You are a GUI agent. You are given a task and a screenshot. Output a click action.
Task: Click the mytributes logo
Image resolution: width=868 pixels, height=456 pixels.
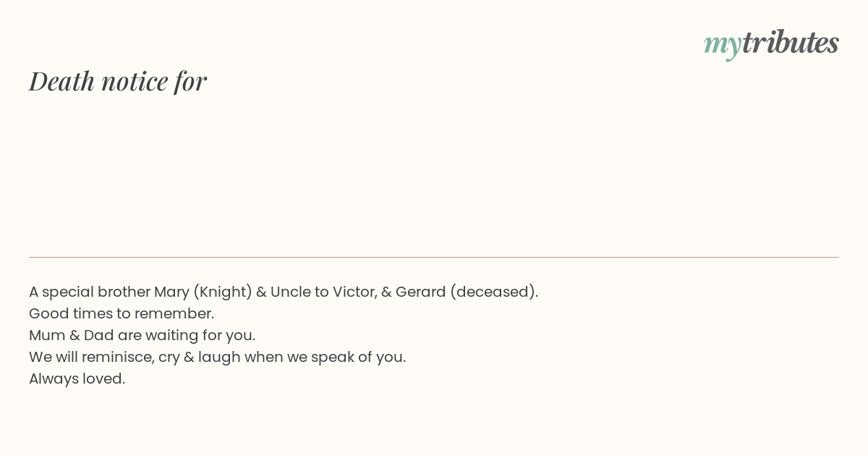pyautogui.click(x=771, y=44)
